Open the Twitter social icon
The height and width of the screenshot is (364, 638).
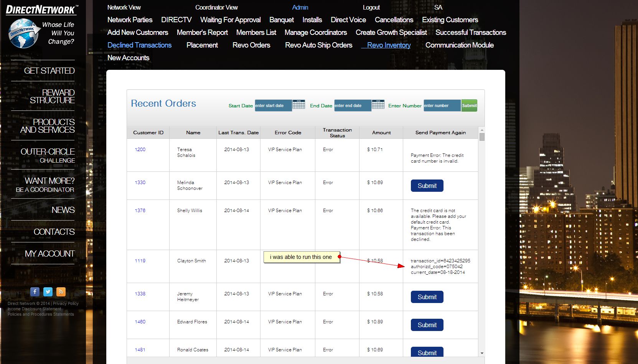tap(48, 292)
